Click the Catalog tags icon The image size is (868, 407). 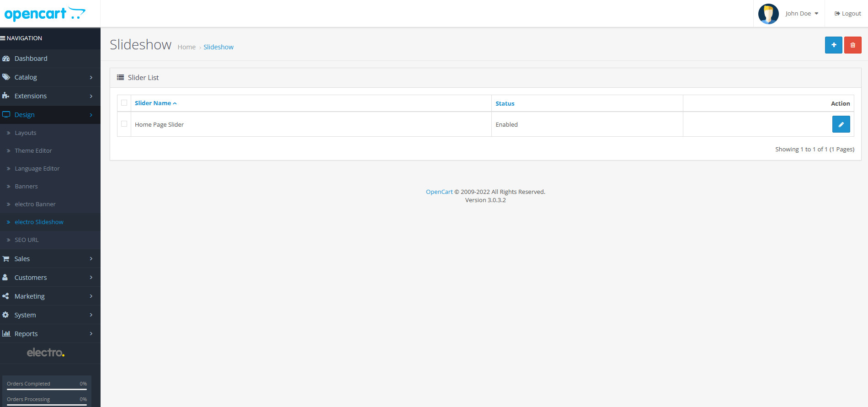click(x=6, y=77)
